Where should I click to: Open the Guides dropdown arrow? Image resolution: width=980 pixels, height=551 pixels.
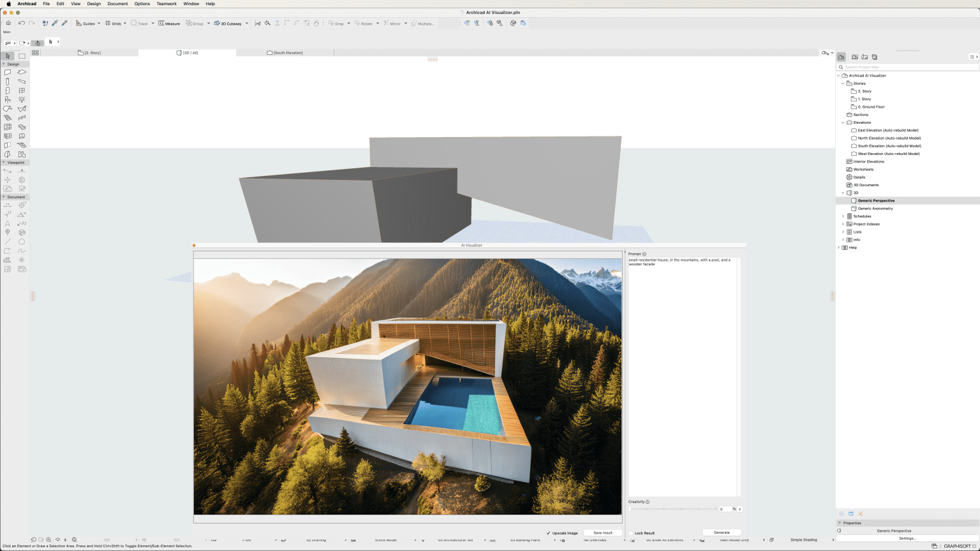point(99,24)
